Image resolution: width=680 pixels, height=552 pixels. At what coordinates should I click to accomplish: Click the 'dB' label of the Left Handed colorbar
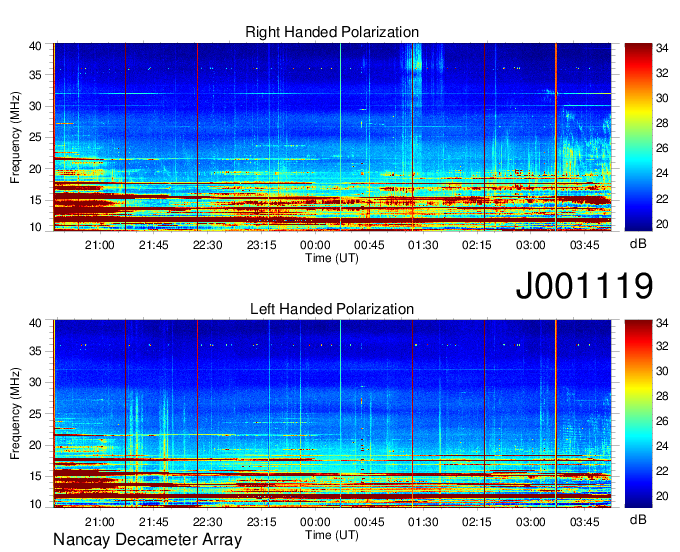[x=638, y=519]
